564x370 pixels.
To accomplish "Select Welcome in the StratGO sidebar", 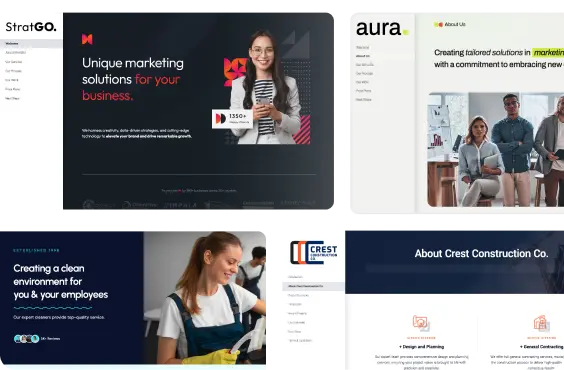I will [x=31, y=44].
